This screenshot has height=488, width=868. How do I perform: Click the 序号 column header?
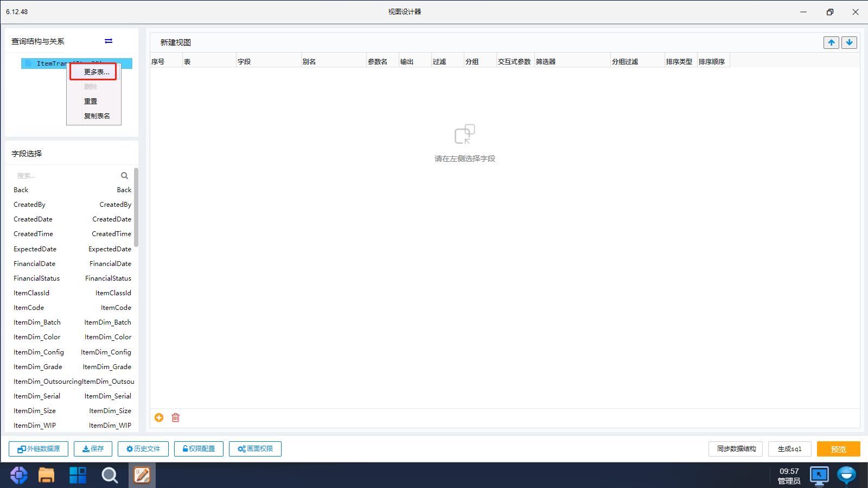tap(166, 61)
